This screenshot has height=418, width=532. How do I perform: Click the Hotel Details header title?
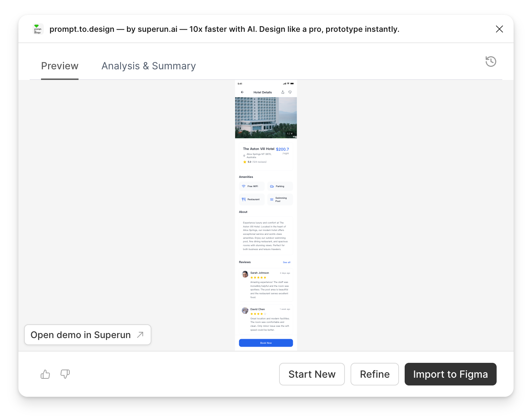click(x=263, y=92)
